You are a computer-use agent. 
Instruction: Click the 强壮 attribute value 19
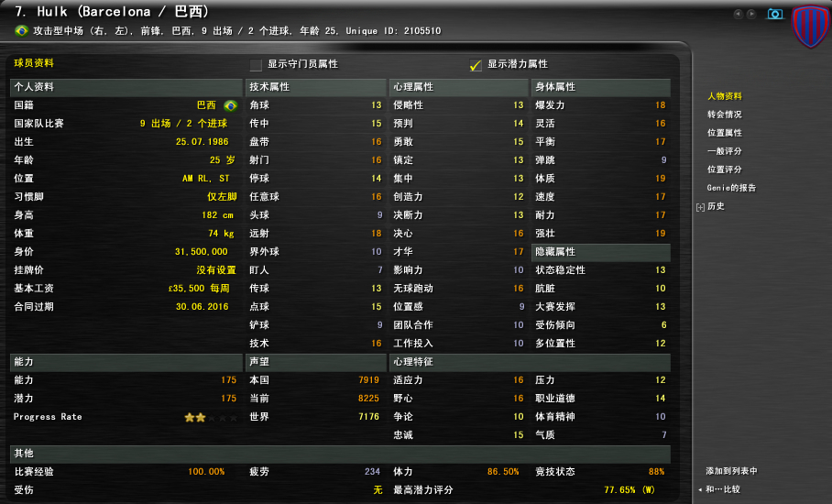(x=660, y=234)
